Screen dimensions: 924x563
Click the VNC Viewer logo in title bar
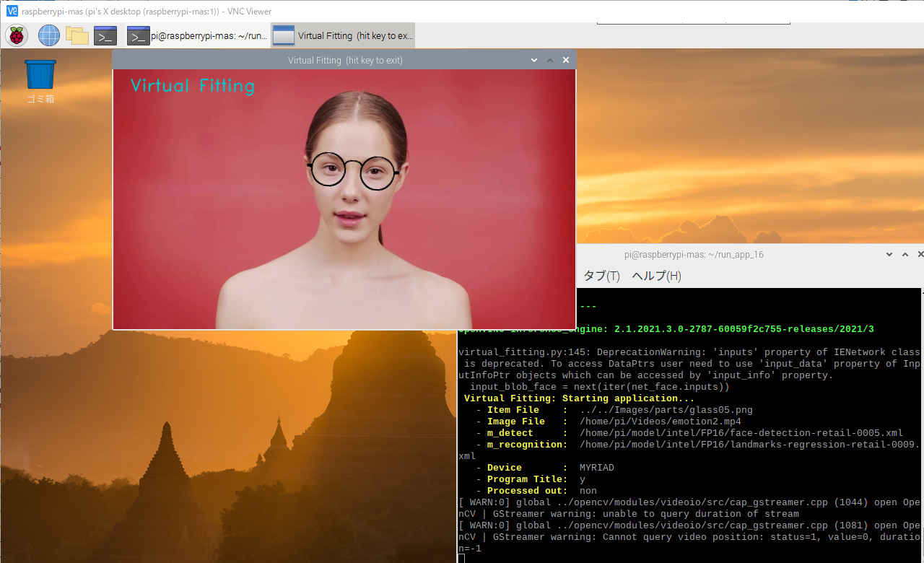click(12, 11)
